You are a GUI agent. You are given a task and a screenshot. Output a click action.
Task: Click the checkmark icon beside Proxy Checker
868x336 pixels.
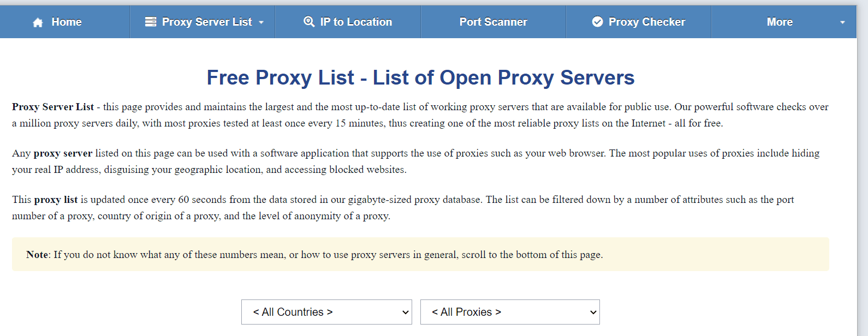pyautogui.click(x=598, y=22)
